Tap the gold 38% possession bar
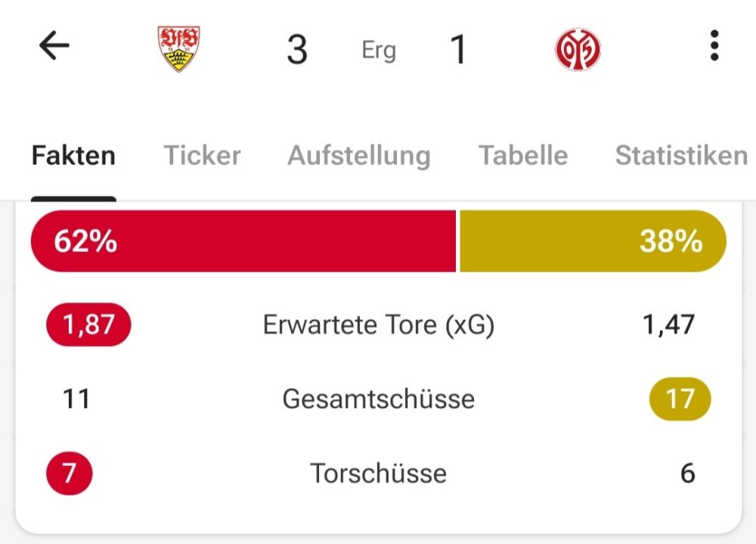The width and height of the screenshot is (756, 544). click(x=593, y=241)
